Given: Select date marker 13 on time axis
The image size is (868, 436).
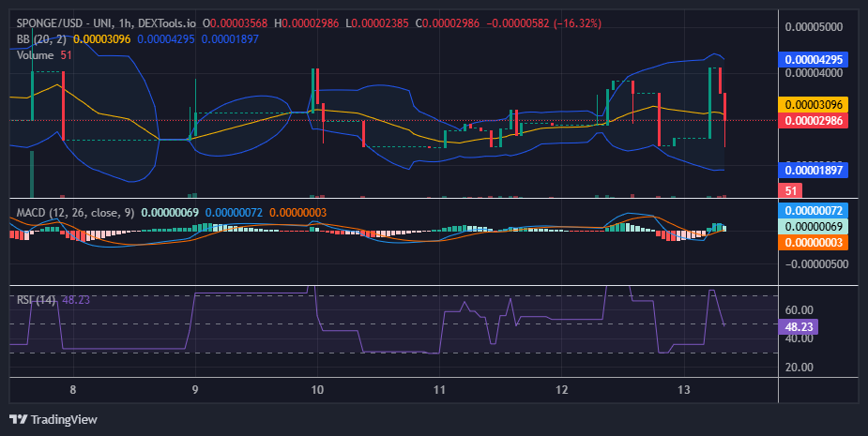Looking at the screenshot, I should pyautogui.click(x=684, y=390).
